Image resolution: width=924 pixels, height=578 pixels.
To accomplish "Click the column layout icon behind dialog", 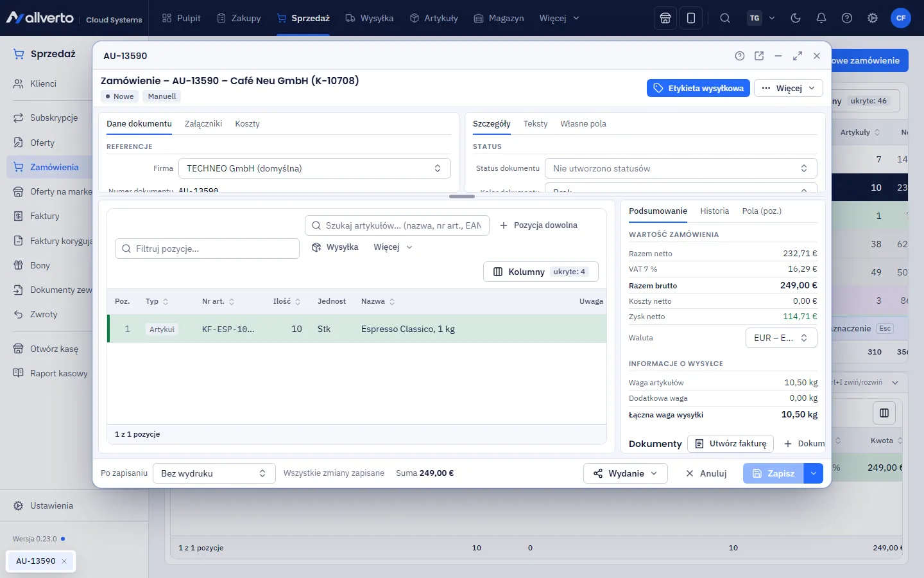I will click(884, 413).
